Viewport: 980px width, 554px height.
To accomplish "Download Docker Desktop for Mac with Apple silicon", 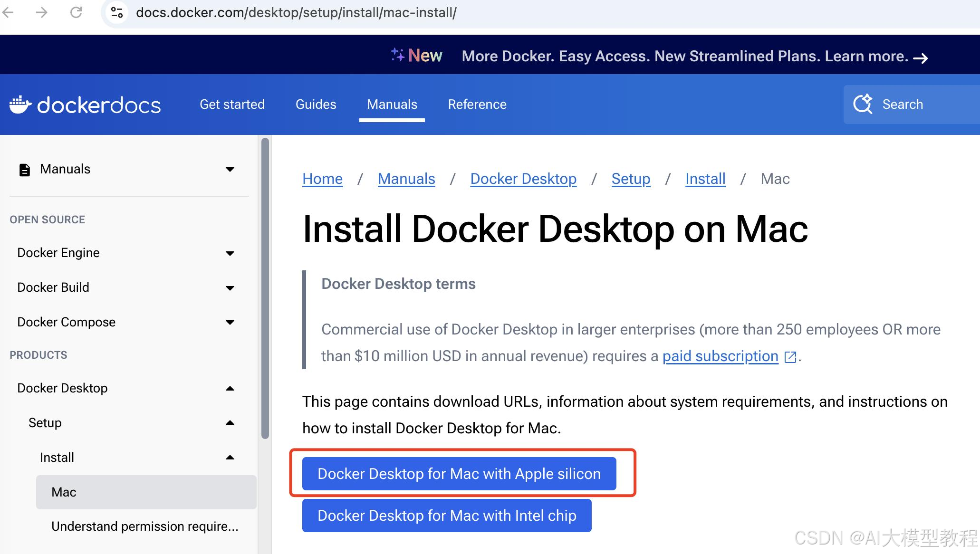I will point(459,474).
